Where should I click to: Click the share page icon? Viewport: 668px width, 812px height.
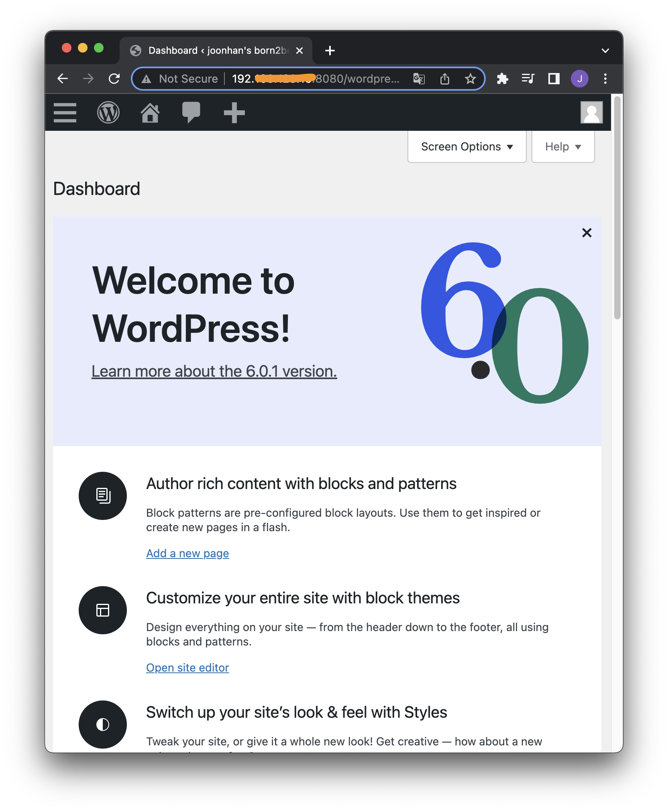point(445,79)
